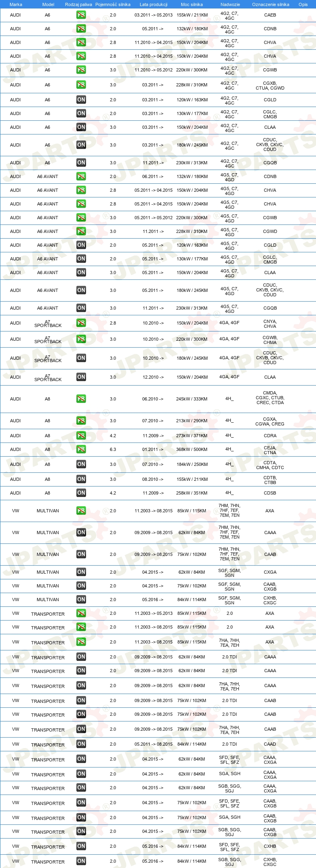The height and width of the screenshot is (868, 316).
Task: Click the petrol icon for A7 Sportback CGWB, CHMA
Action: 81,339
